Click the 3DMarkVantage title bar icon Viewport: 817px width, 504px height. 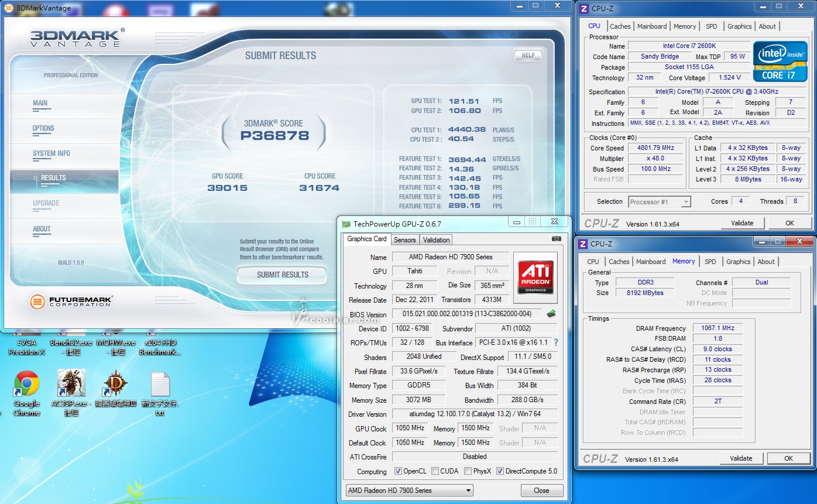[8, 8]
